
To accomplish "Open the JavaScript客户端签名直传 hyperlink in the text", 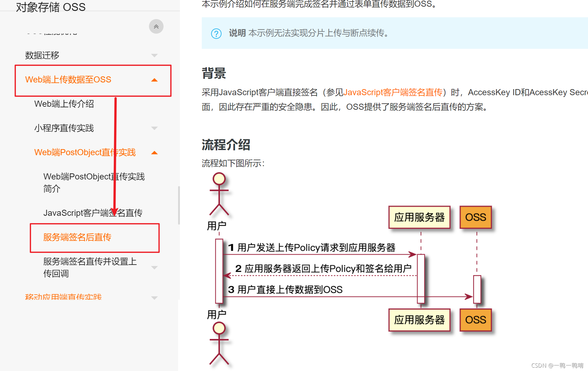I will (393, 92).
